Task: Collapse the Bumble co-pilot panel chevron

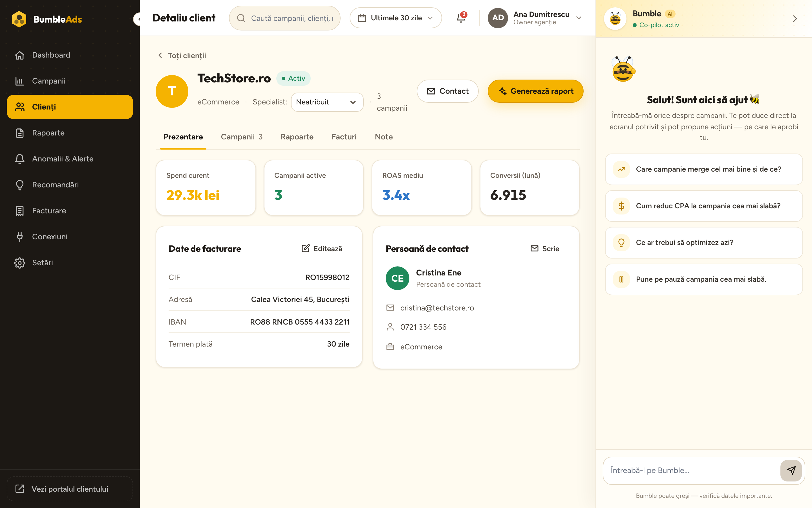Action: (795, 19)
